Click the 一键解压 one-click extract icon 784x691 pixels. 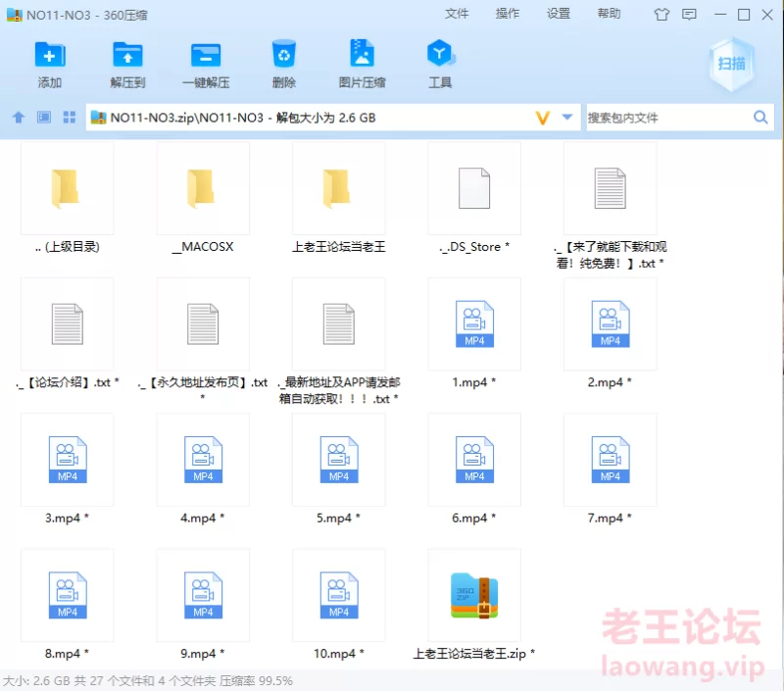[206, 55]
